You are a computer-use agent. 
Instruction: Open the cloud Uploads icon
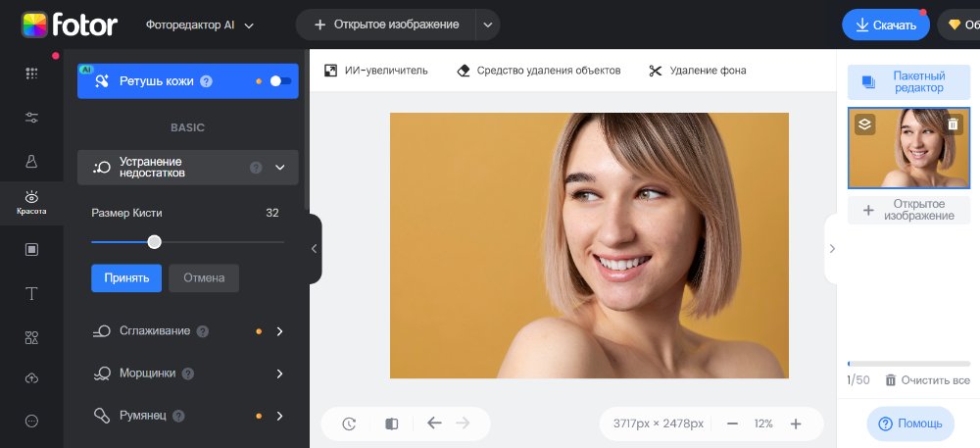point(32,378)
